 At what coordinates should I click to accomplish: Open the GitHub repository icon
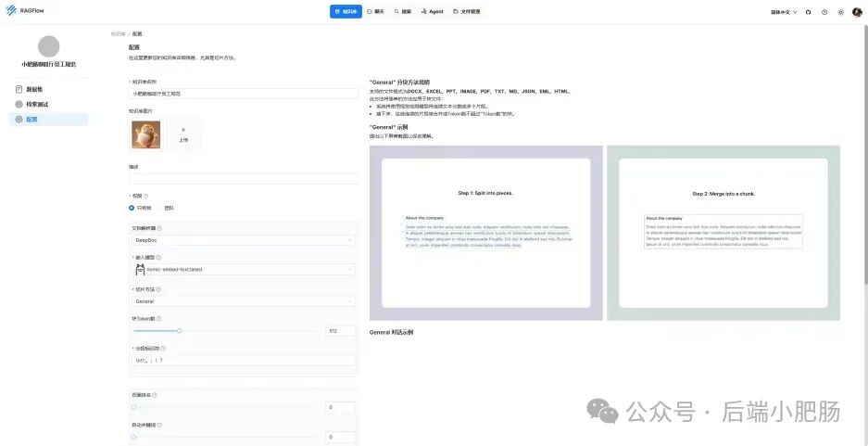coord(808,12)
